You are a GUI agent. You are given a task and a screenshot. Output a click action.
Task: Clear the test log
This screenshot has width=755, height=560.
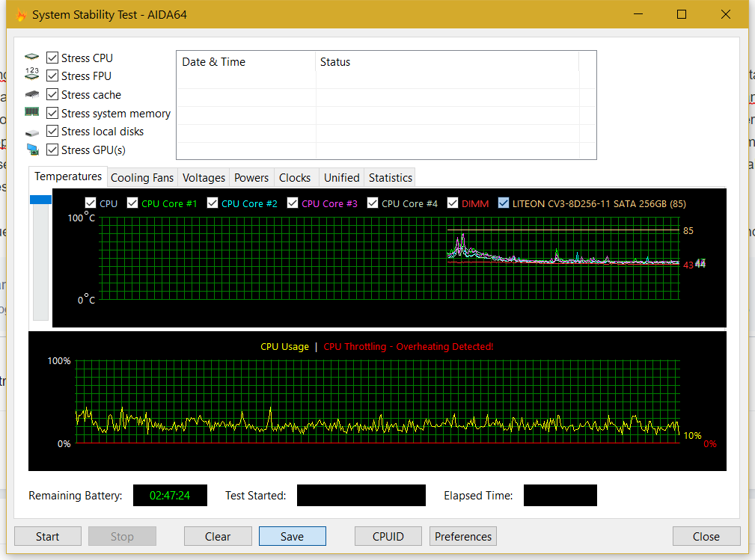coord(218,536)
